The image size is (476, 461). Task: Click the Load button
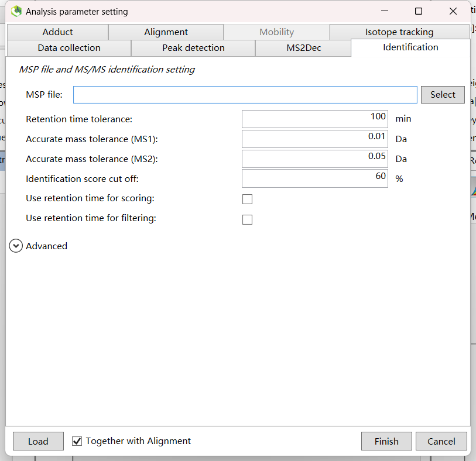(x=38, y=441)
